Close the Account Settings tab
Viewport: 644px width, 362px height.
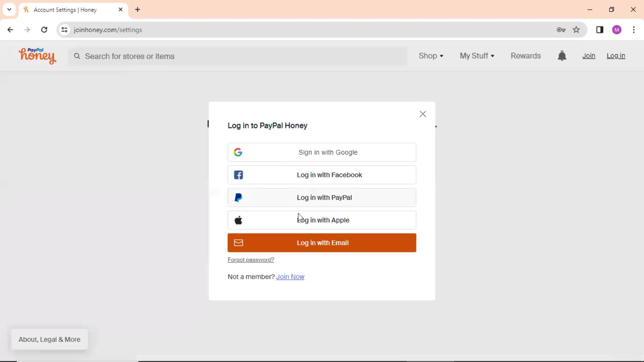[x=121, y=10]
